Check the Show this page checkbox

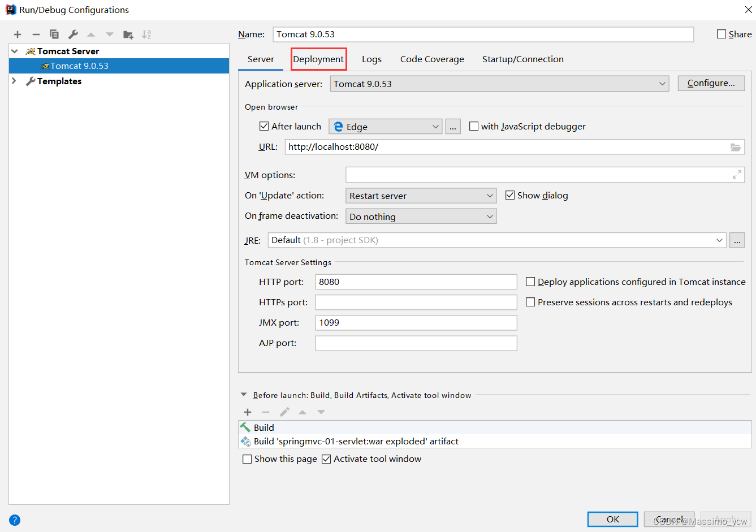click(247, 459)
